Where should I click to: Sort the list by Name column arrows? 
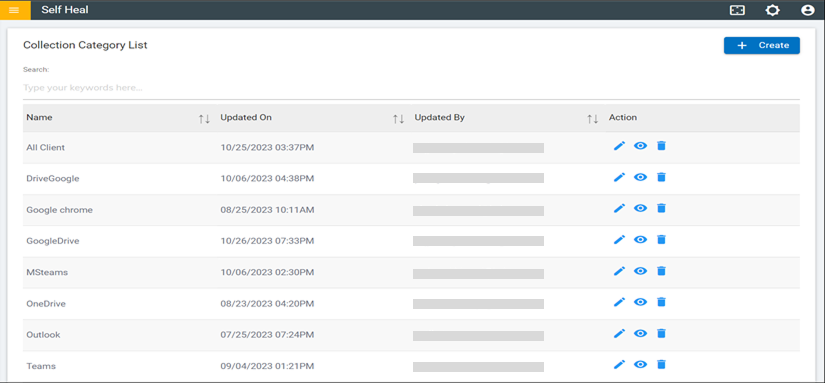[x=204, y=119]
